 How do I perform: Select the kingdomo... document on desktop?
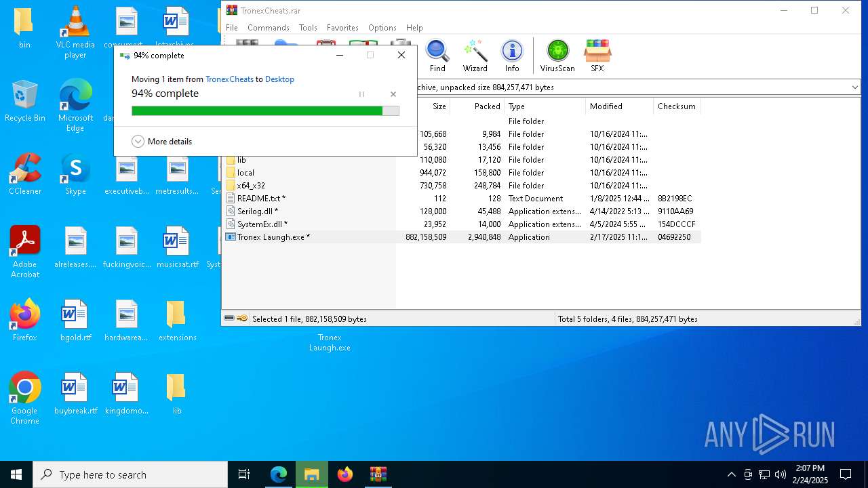(126, 394)
